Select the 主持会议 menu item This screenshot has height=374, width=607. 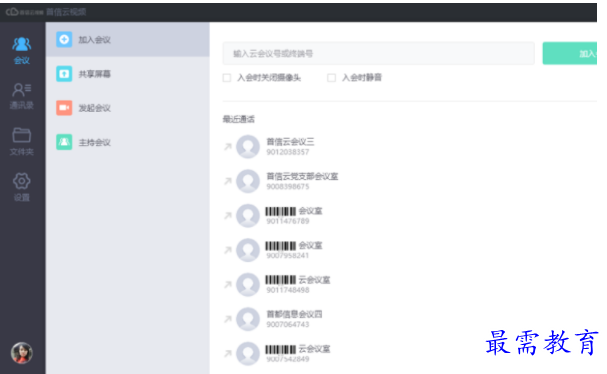click(x=128, y=142)
